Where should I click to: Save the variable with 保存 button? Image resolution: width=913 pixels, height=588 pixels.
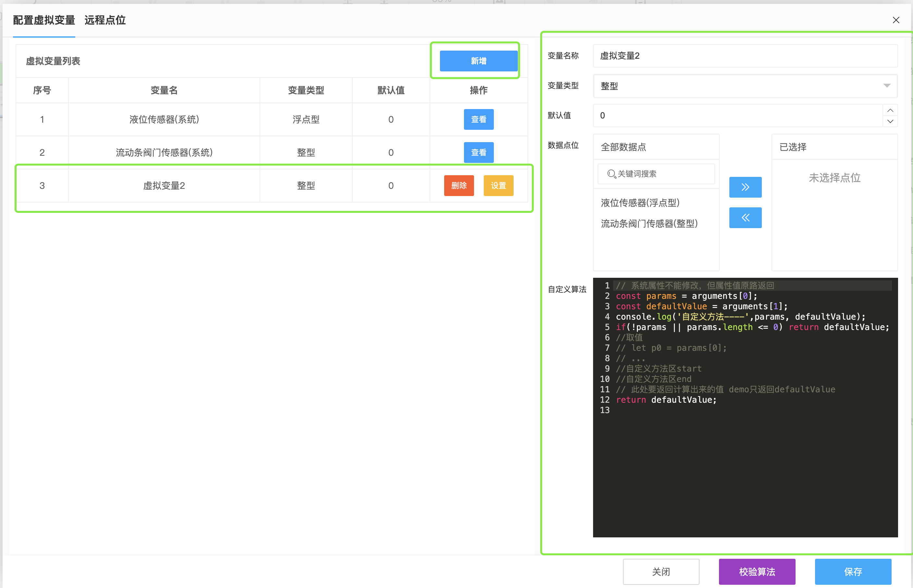853,571
